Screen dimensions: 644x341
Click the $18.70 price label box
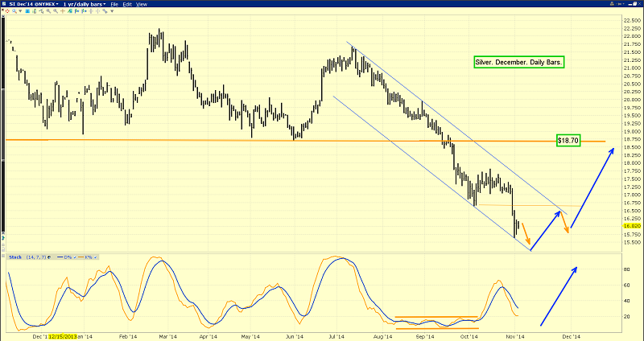click(568, 141)
